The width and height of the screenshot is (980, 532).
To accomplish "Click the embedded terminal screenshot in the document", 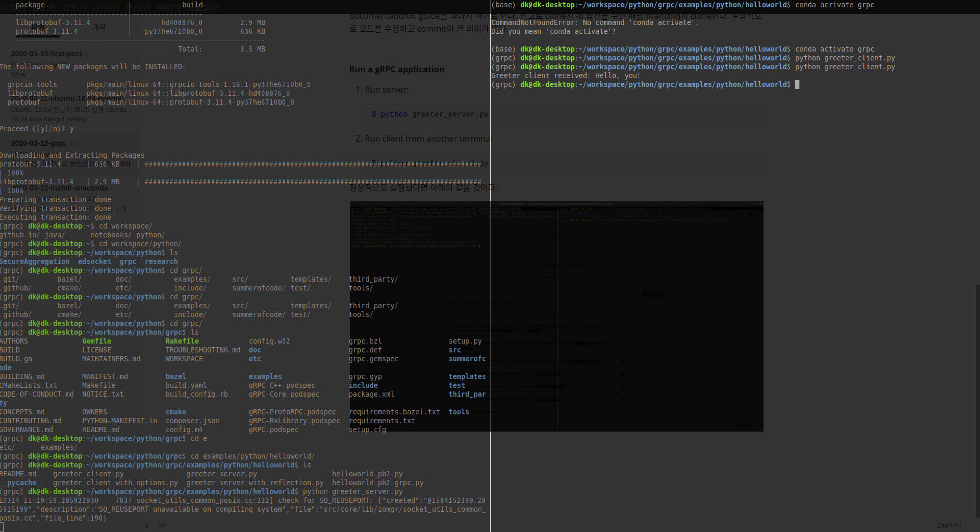I will coord(556,316).
